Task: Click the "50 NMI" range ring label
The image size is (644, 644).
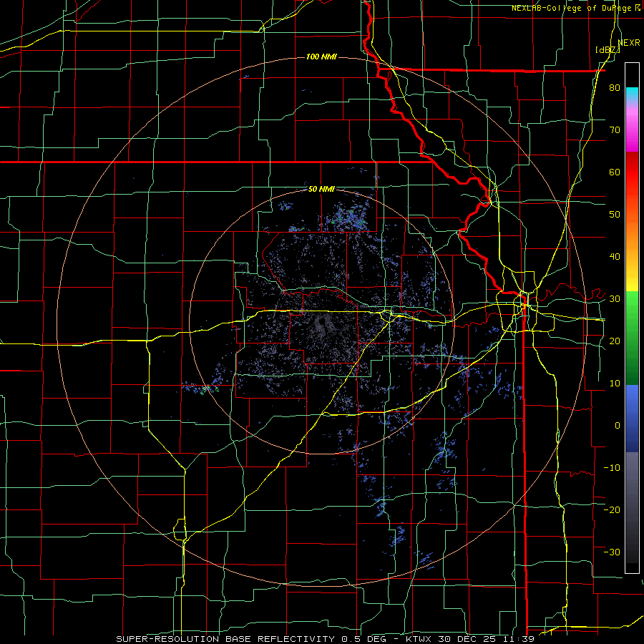Action: pos(321,190)
